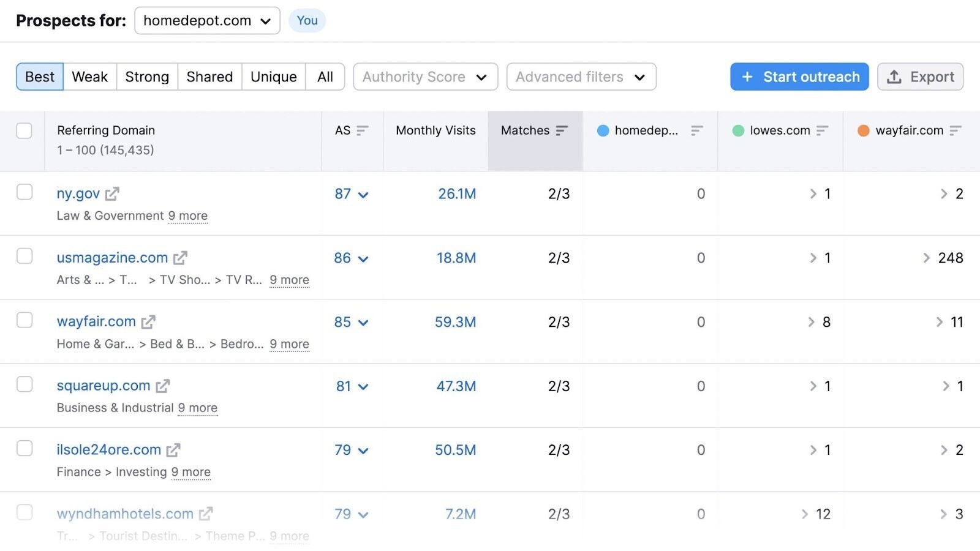Expand wayfair.com 3 backlinks for wyndhamhotels.com
This screenshot has height=551, width=980.
click(x=944, y=514)
